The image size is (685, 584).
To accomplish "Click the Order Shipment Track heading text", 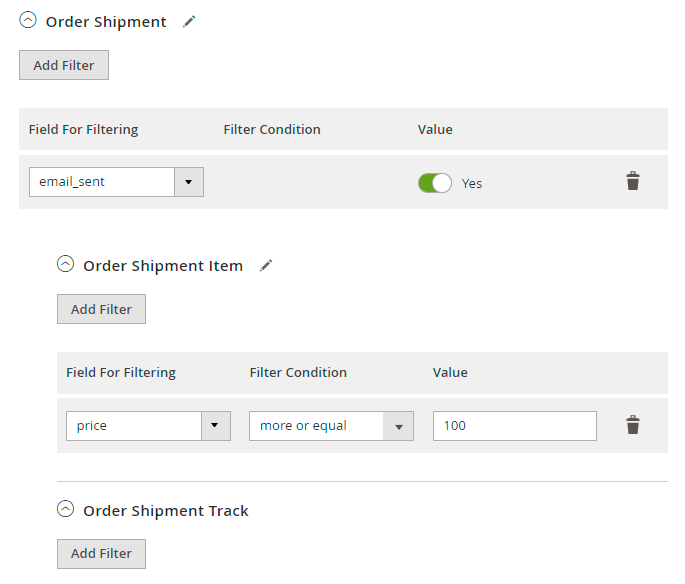I will [166, 511].
